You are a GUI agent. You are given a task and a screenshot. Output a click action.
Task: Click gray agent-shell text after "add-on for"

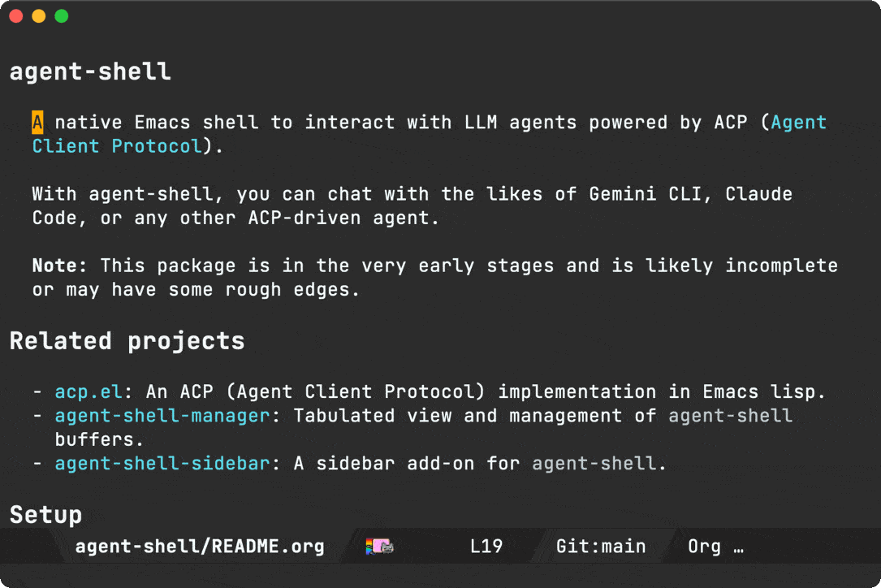[594, 464]
